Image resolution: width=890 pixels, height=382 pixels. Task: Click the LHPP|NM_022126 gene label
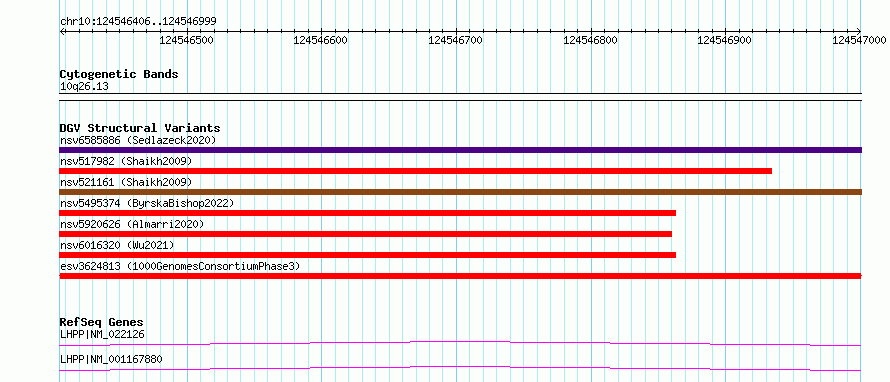coord(102,334)
